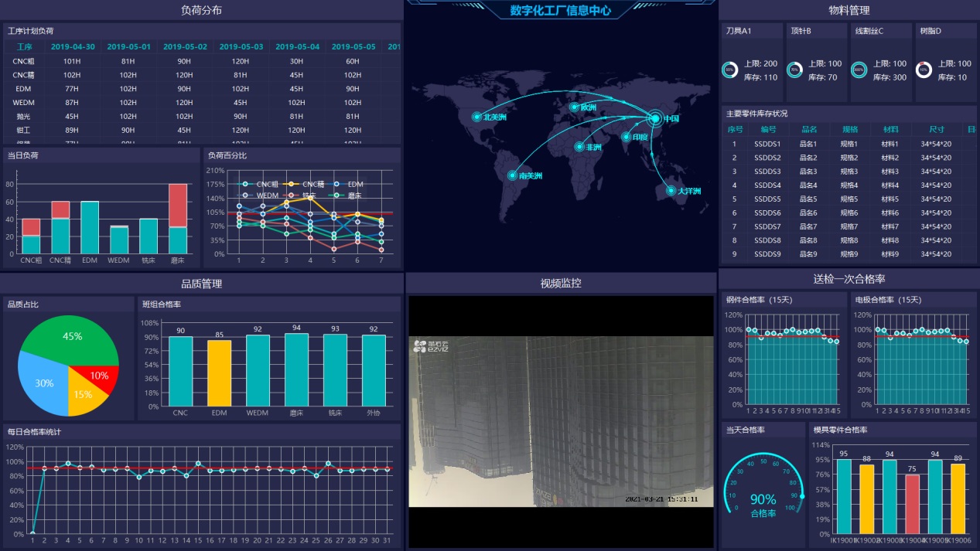The height and width of the screenshot is (551, 980).
Task: Click the 中国 hub marker on map
Action: [x=655, y=118]
